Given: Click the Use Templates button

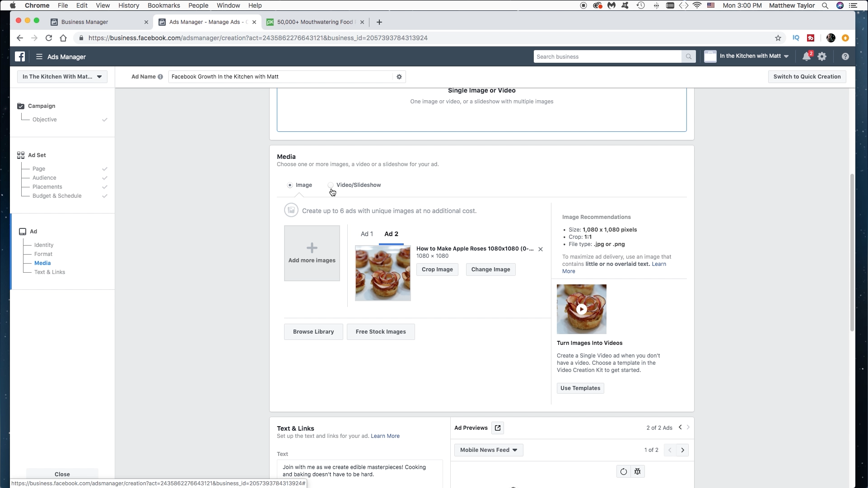Looking at the screenshot, I should point(580,388).
